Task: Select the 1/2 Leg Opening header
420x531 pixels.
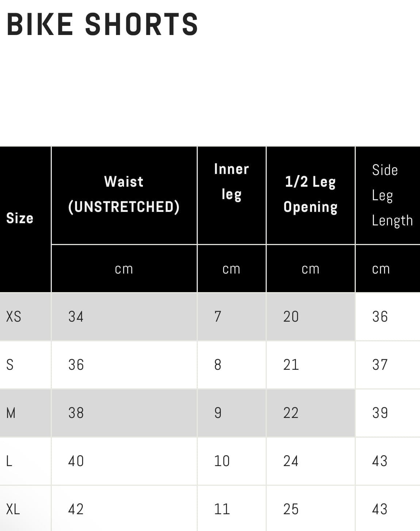Action: coord(310,194)
